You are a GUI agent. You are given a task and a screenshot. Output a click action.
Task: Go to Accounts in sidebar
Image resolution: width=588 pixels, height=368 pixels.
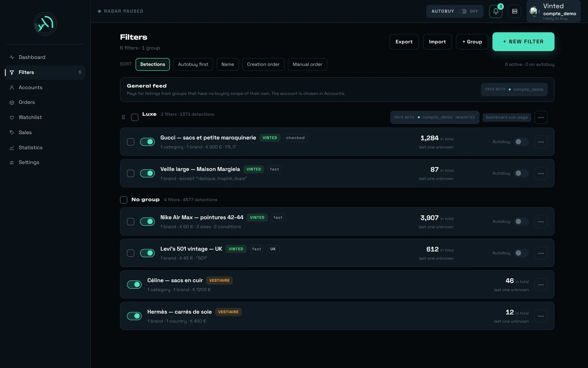tap(45, 87)
